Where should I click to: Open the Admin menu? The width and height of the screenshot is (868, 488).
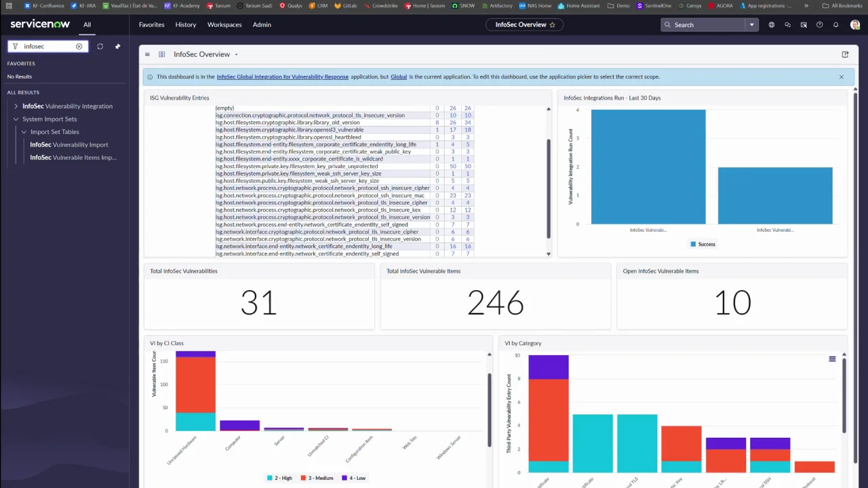262,24
